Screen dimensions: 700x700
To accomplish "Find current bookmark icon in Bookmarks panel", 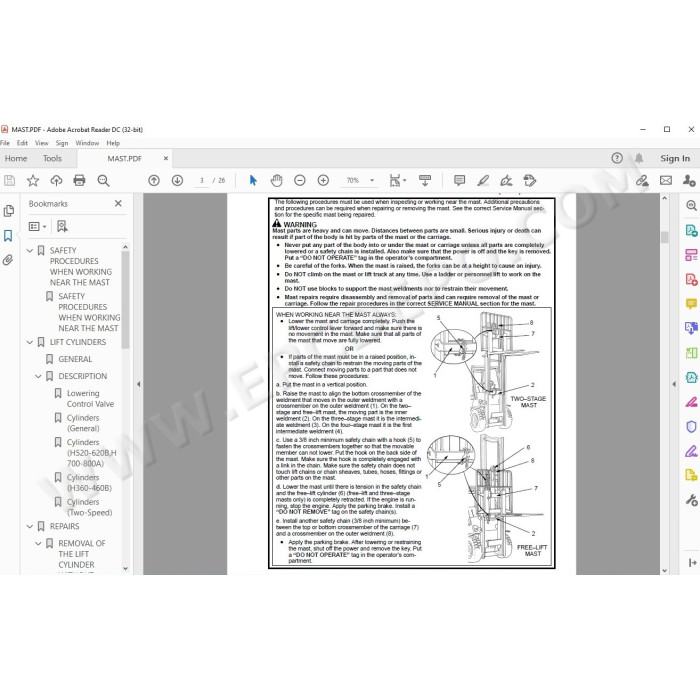I will tap(62, 226).
